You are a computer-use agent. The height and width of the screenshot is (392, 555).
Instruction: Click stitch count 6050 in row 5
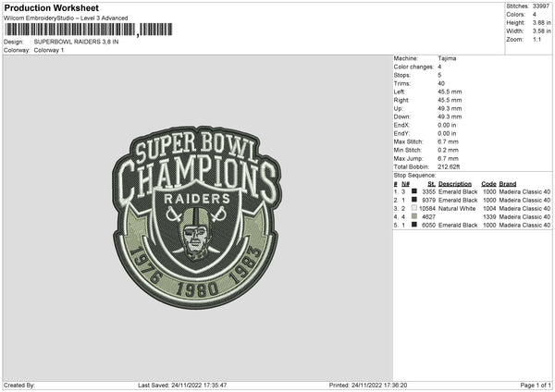pos(428,226)
